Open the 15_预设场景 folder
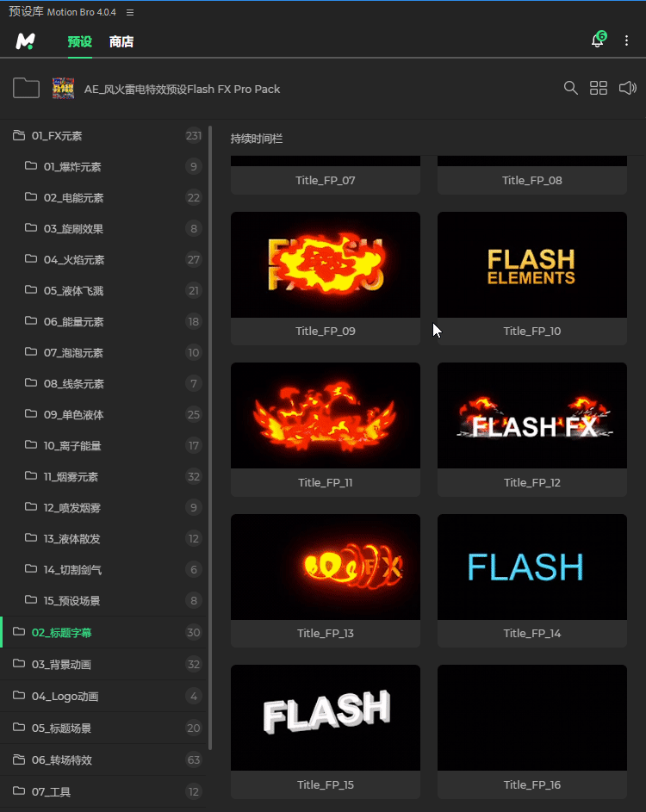 [x=103, y=601]
